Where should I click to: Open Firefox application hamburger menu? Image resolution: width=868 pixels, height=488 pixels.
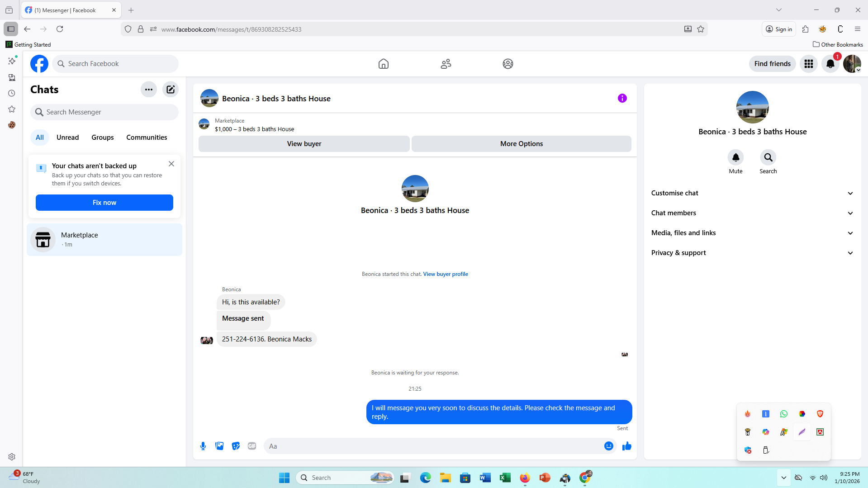click(858, 29)
